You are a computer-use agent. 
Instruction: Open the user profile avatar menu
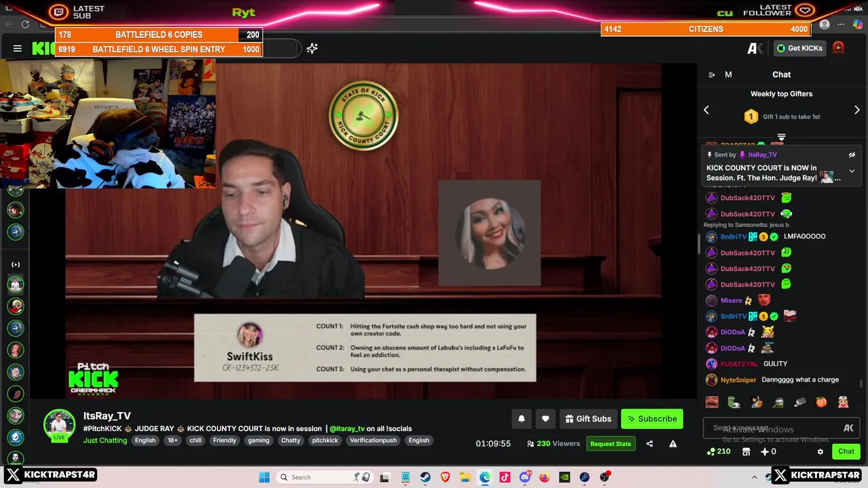click(x=839, y=48)
